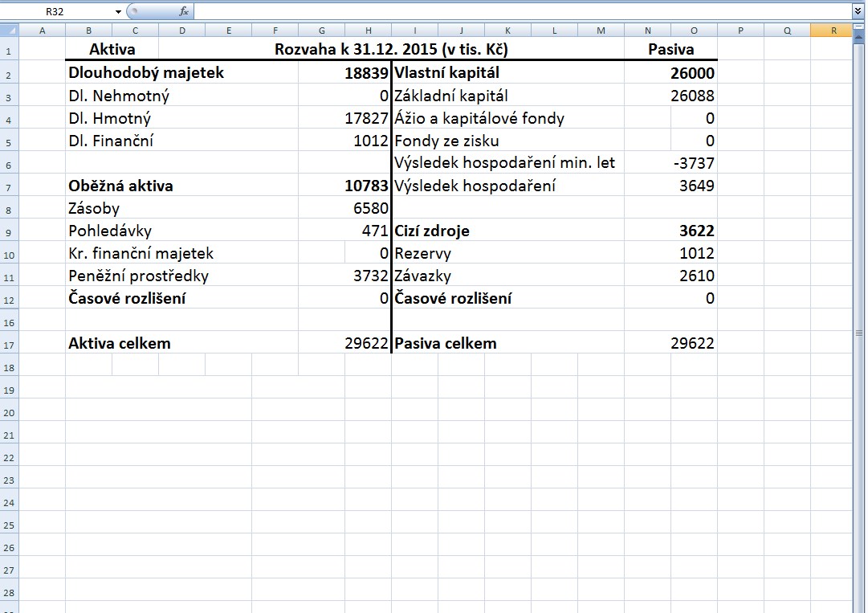
Task: Select row 16 header
Action: [x=9, y=321]
